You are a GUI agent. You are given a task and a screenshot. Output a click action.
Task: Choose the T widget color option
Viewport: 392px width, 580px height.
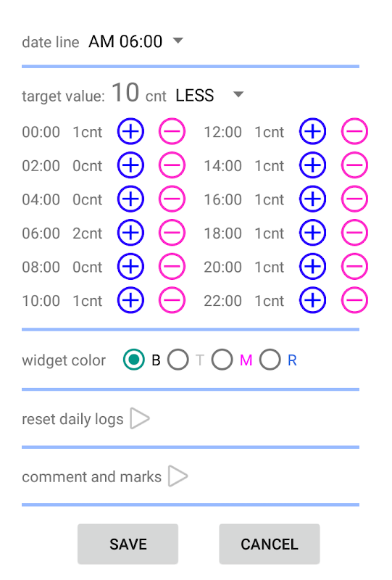(x=178, y=360)
